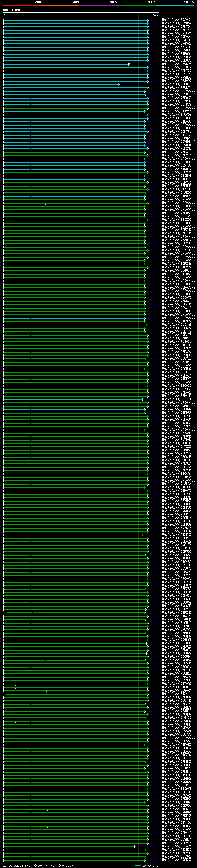Select hit label UniRef100_Q29IW3

(177, 165)
